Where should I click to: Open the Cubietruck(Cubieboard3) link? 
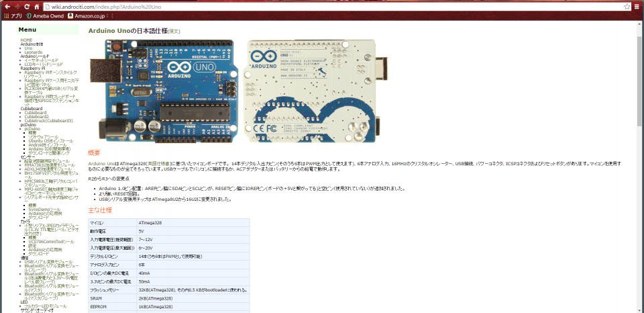pyautogui.click(x=48, y=120)
